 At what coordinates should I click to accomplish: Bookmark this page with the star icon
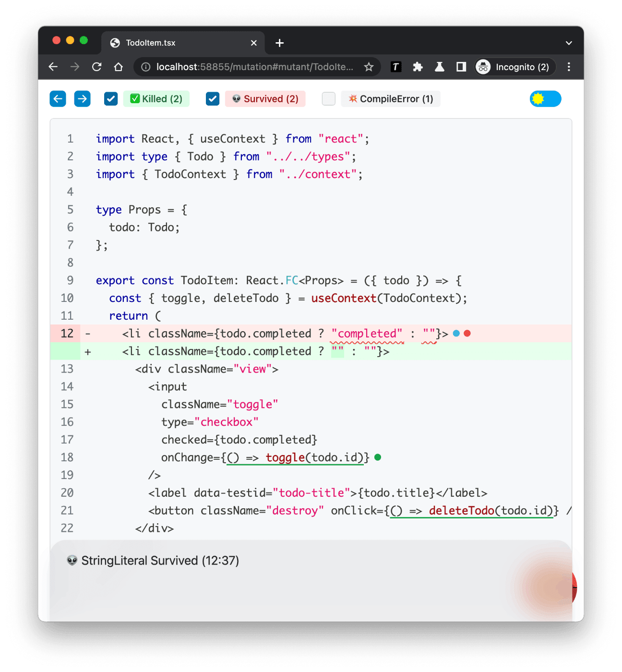click(x=369, y=67)
